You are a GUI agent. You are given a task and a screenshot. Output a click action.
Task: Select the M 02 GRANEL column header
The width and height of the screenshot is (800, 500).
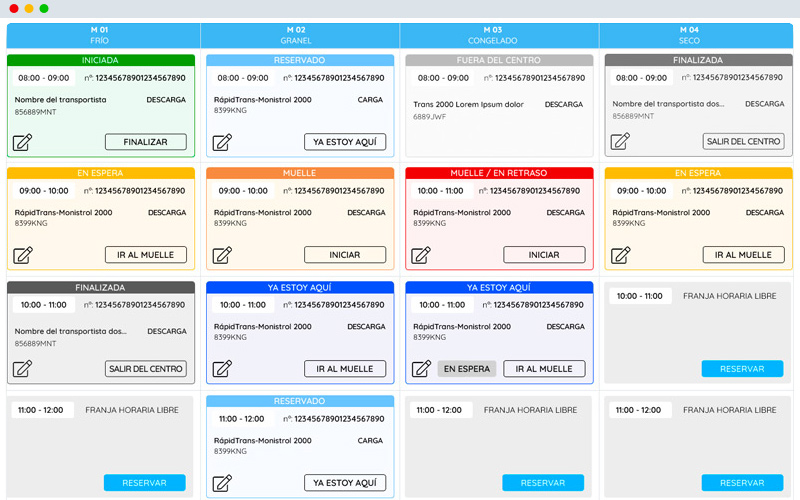click(x=300, y=35)
